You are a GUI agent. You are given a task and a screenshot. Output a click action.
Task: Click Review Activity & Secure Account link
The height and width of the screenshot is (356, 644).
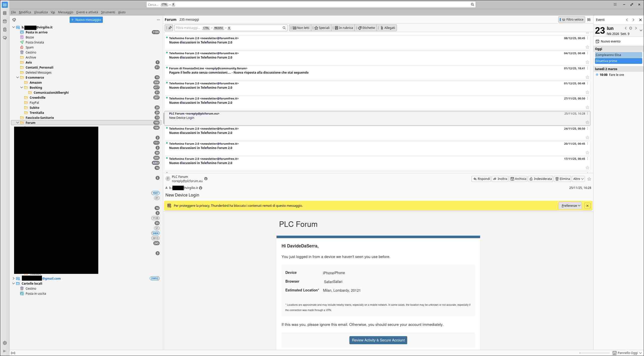point(378,340)
